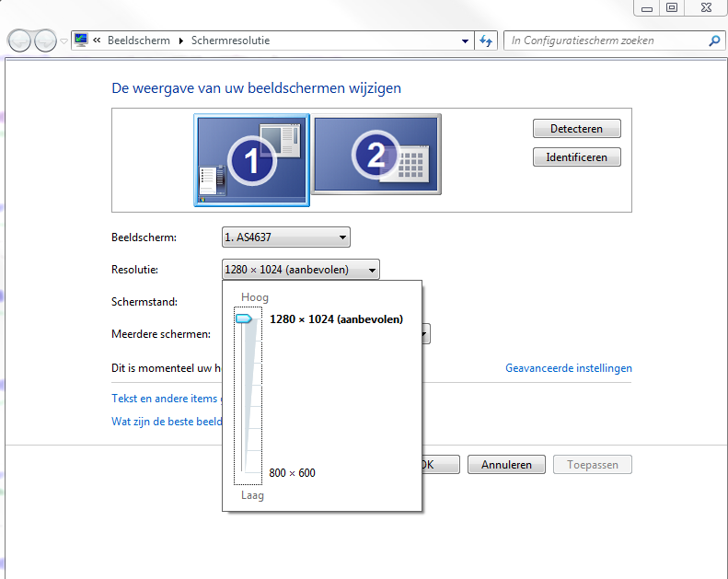Click the resolution slider thumb at Hoog
728x579 pixels.
coord(244,318)
